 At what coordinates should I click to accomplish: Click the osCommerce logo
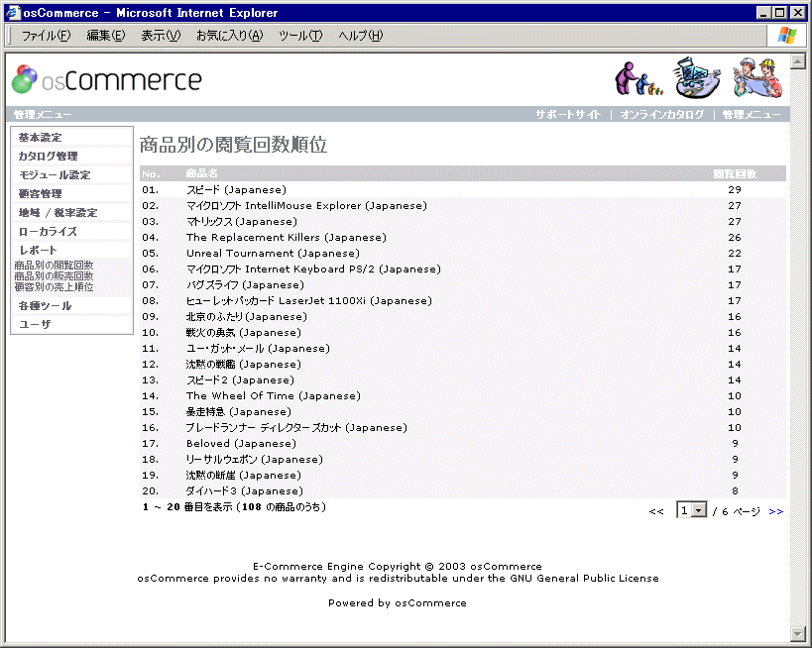click(107, 79)
